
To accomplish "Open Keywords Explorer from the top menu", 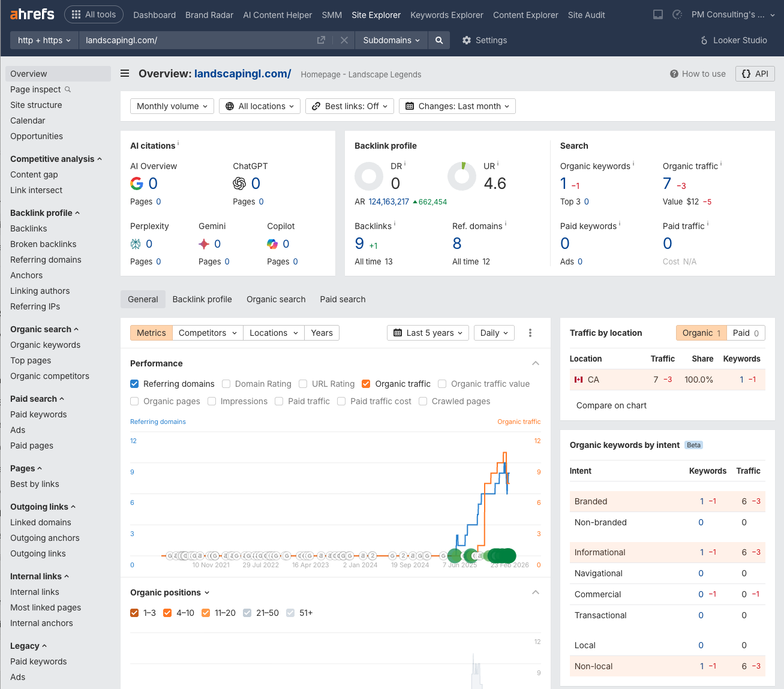I will point(447,14).
